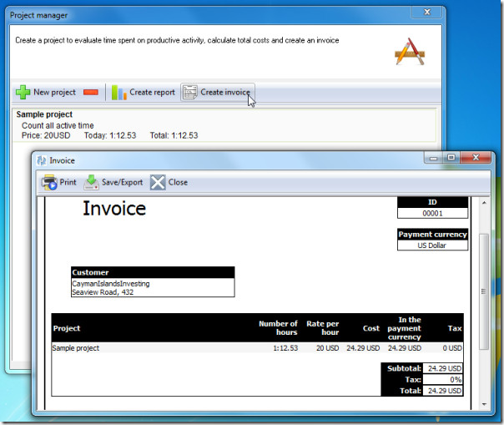Click the CaymanIslandsInvesting customer name
Image resolution: width=504 pixels, height=425 pixels.
point(111,284)
